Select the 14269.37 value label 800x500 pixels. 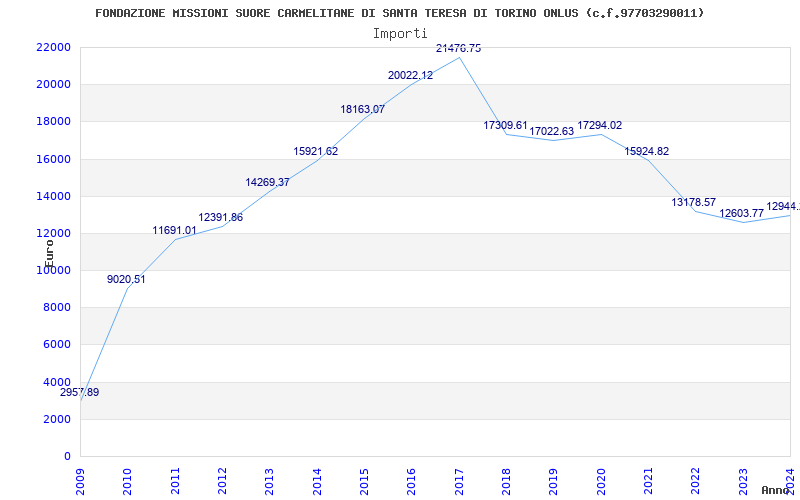[x=267, y=183]
